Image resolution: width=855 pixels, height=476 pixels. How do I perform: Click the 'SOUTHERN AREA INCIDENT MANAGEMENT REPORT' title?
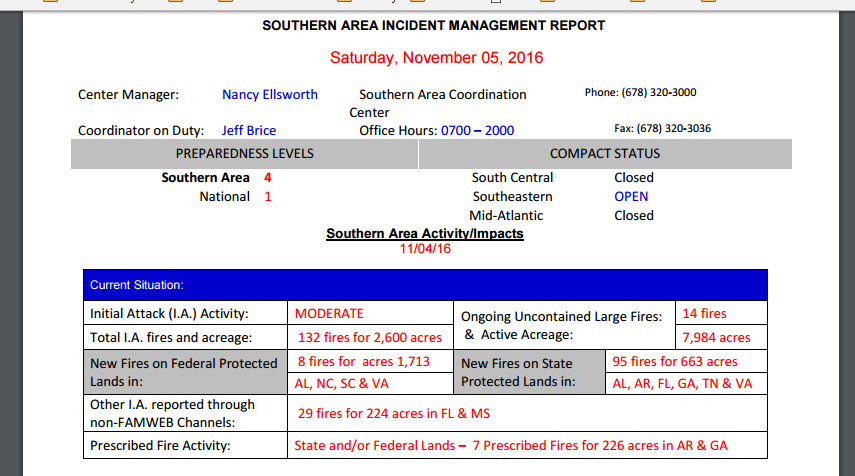tap(433, 26)
